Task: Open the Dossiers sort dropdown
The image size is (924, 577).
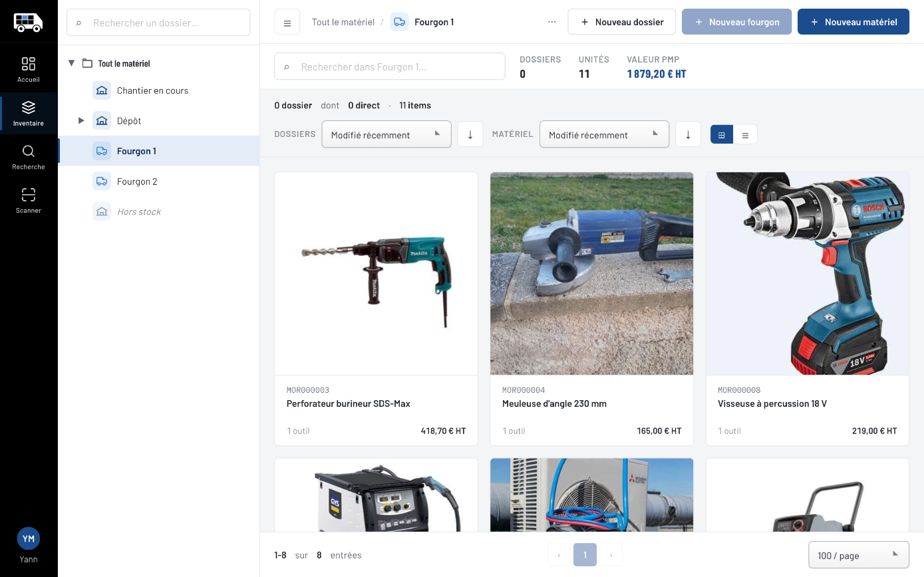Action: [x=386, y=134]
